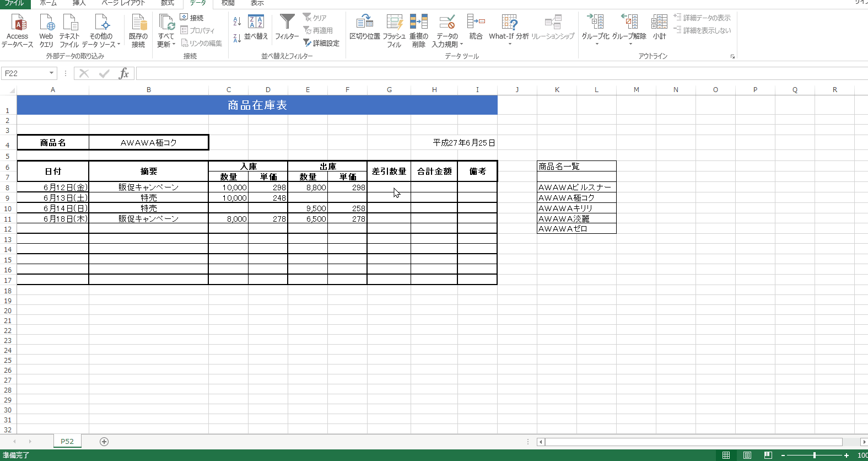Expand the Group dropdown in Outline
Viewport: 868px width, 461px height.
click(x=596, y=44)
